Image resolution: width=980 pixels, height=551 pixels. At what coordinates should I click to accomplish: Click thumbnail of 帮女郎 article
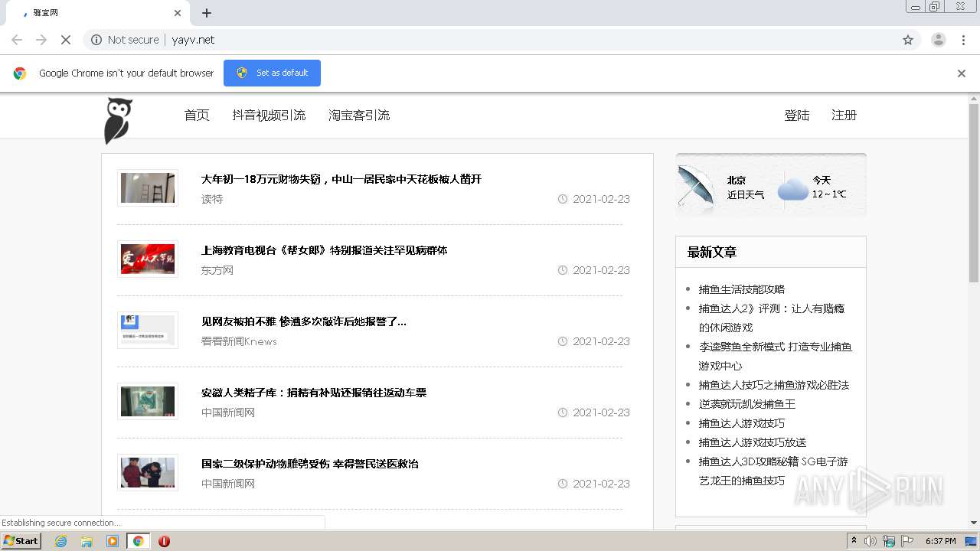coord(148,259)
